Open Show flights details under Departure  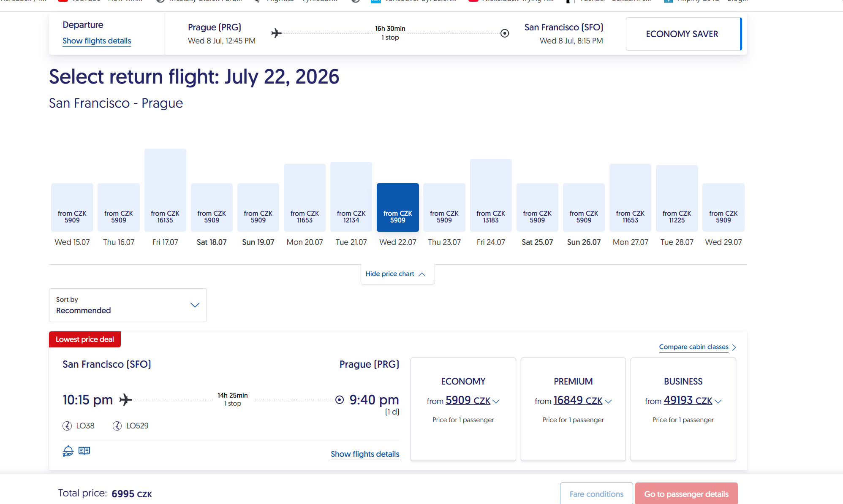[x=97, y=41]
